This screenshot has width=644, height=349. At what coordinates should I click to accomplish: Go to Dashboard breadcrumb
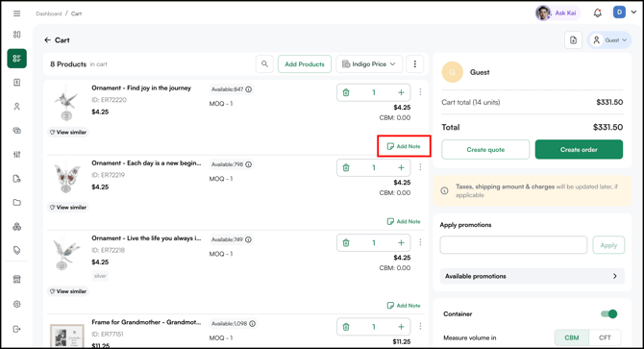point(48,13)
